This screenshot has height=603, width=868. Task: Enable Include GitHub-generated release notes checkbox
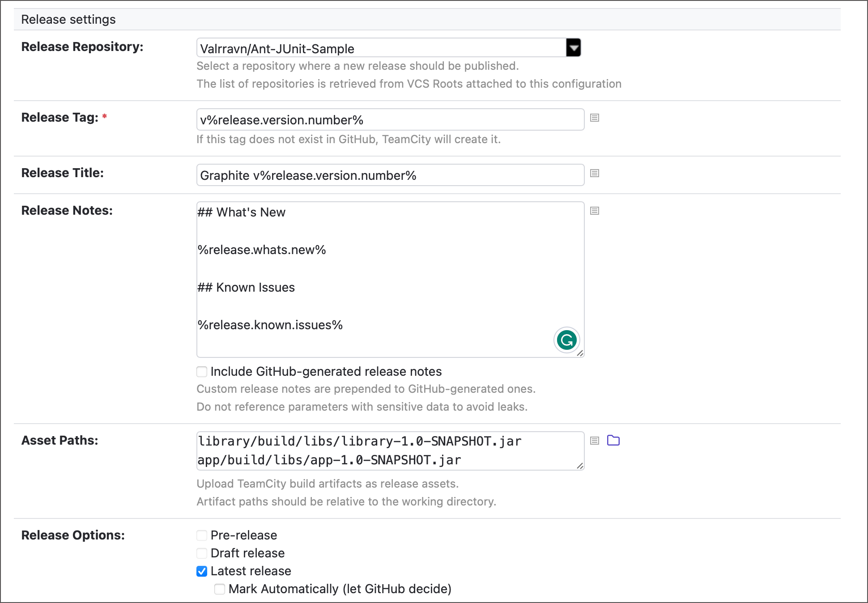click(x=202, y=372)
